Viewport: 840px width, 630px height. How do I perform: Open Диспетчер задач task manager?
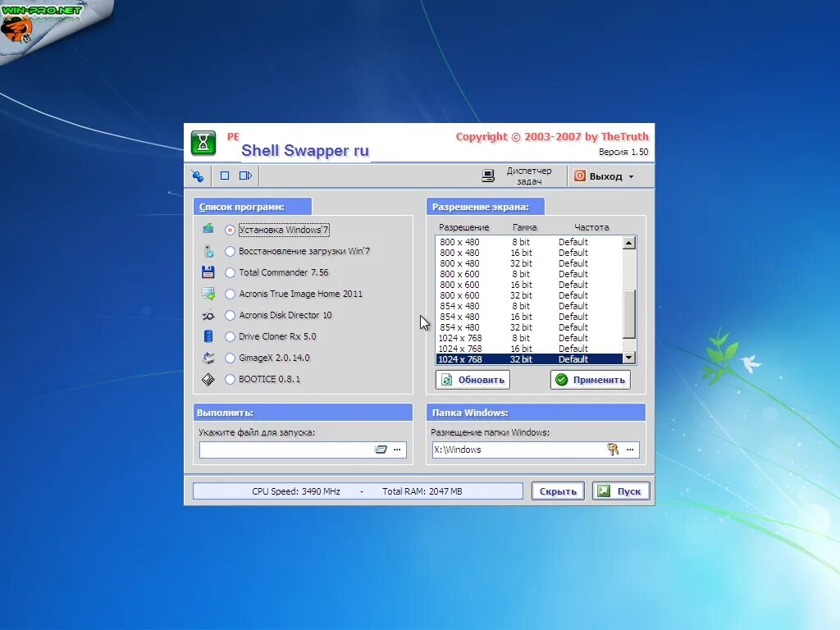point(518,176)
